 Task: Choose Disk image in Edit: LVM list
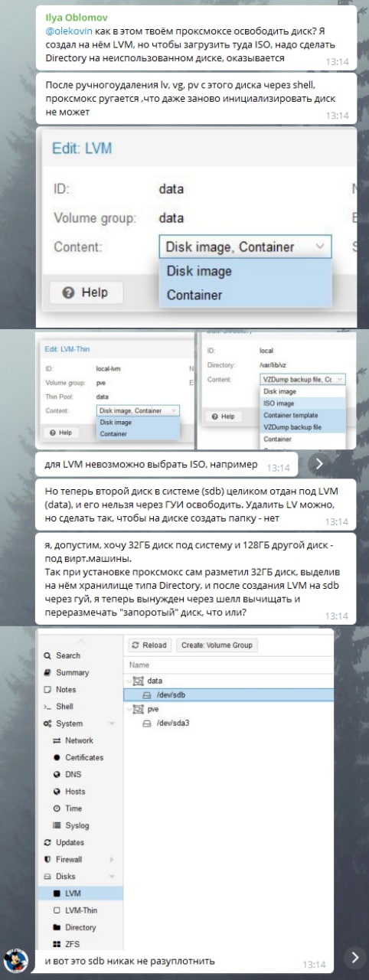(245, 271)
